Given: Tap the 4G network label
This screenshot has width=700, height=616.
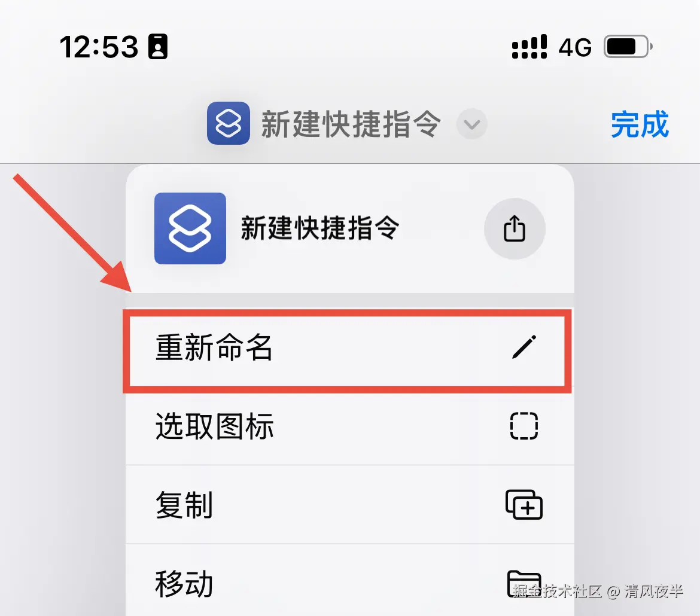Looking at the screenshot, I should [575, 47].
